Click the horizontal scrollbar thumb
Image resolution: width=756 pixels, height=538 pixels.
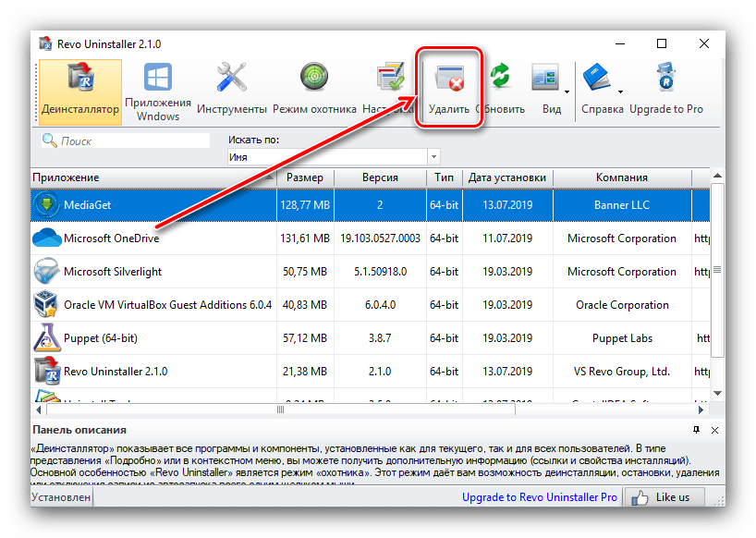click(281, 410)
